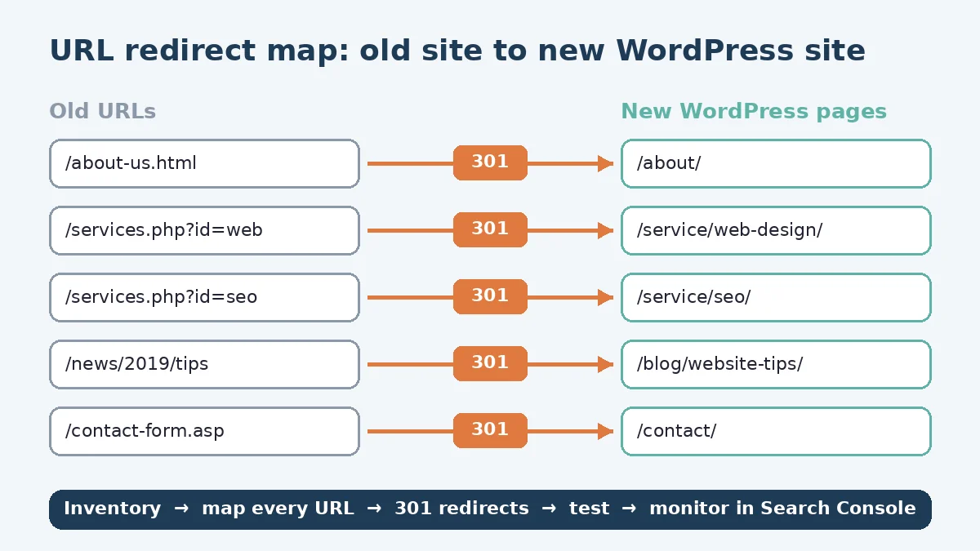This screenshot has width=980, height=551.
Task: Click the title "URL redirect map: old site to new WordPress site"
Action: click(457, 51)
